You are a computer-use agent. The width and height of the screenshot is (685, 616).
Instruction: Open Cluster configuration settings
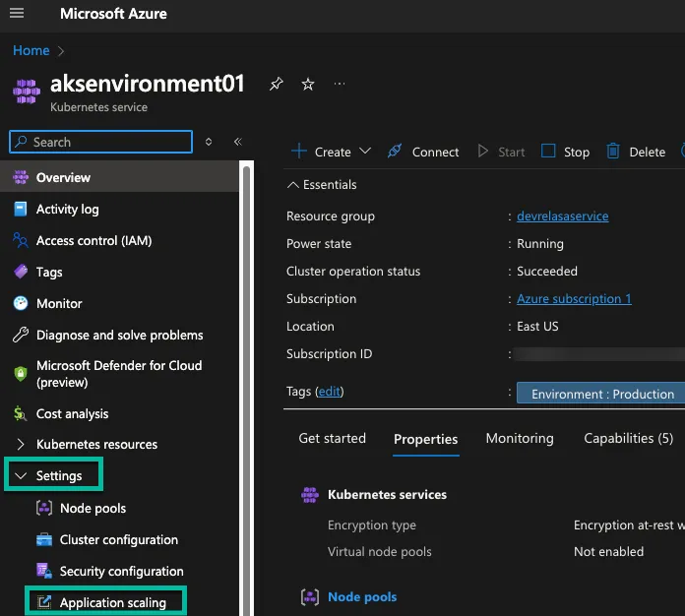119,539
